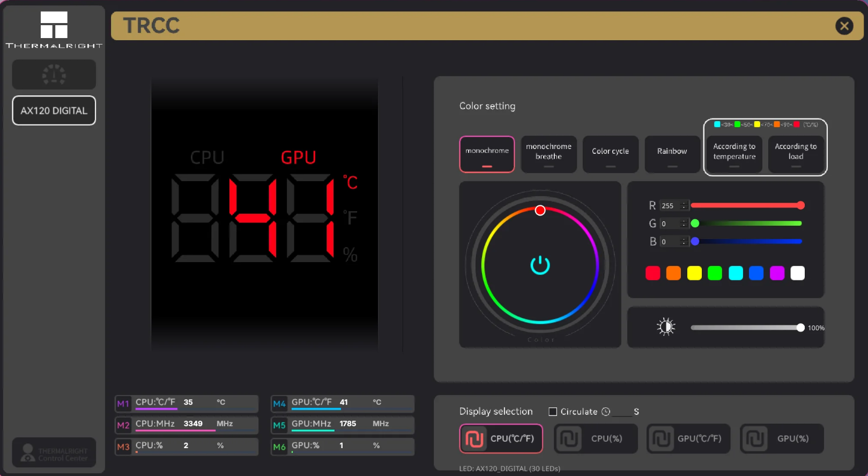The image size is (868, 476).
Task: Select CPU(°C/°F) display mode
Action: pos(501,438)
